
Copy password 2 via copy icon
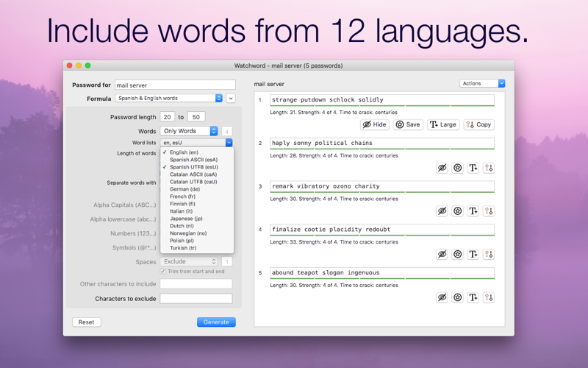488,168
